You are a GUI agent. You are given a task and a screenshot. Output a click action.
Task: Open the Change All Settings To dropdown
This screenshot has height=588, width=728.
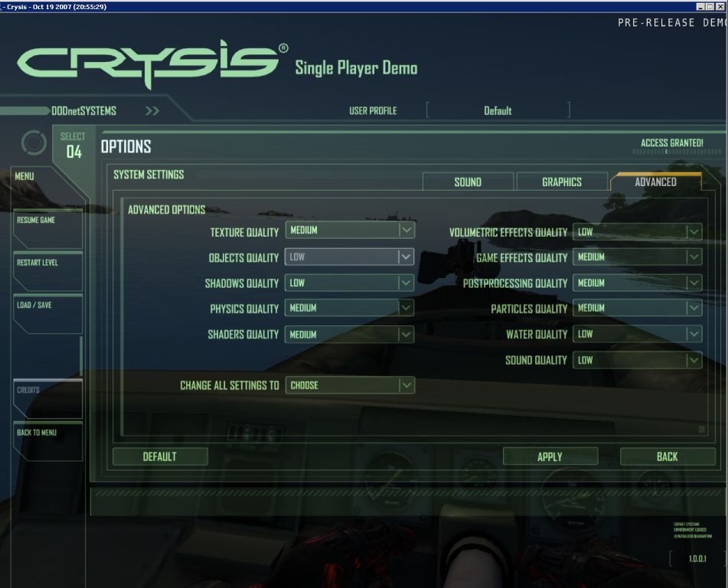click(x=350, y=385)
